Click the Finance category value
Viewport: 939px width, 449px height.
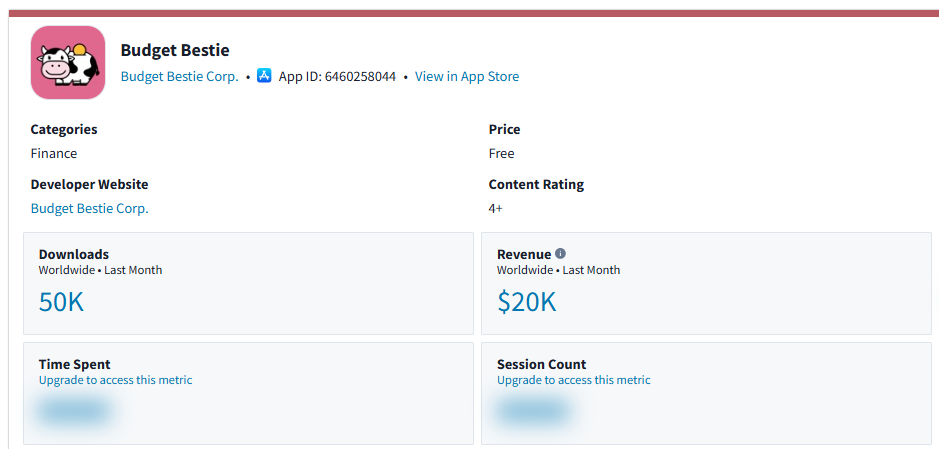(54, 154)
